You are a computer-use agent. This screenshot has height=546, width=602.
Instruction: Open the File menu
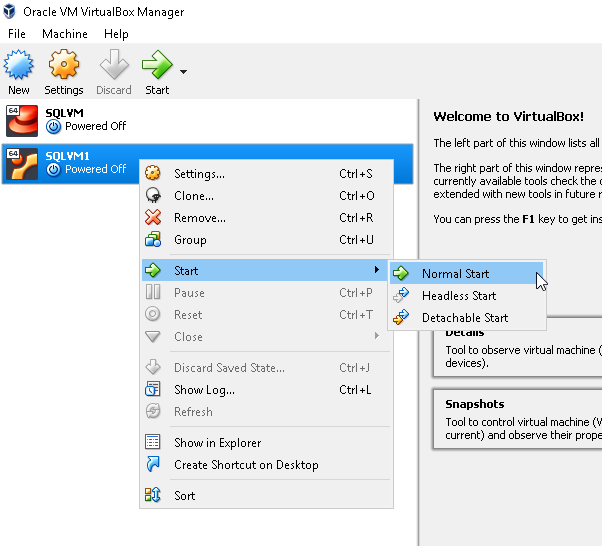[x=17, y=34]
